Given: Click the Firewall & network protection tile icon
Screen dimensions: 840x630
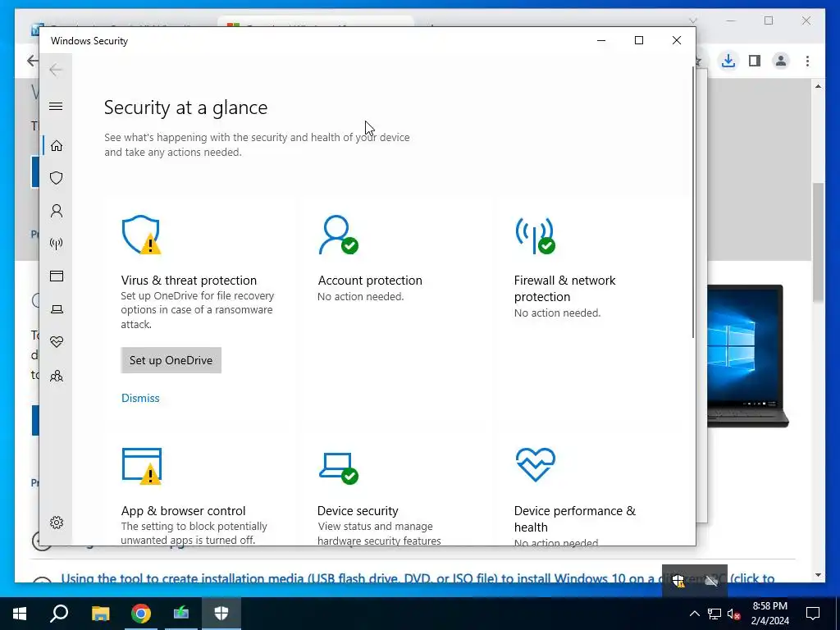Looking at the screenshot, I should 535,235.
